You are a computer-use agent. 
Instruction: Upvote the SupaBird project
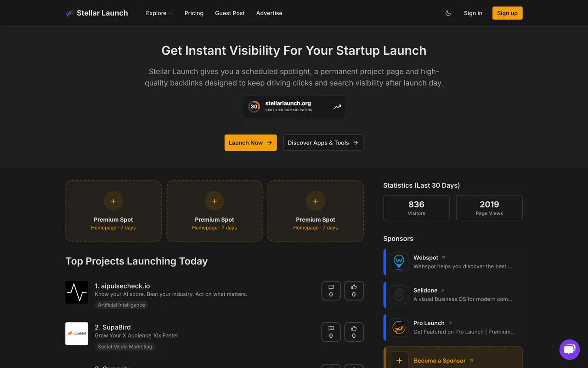point(354,332)
